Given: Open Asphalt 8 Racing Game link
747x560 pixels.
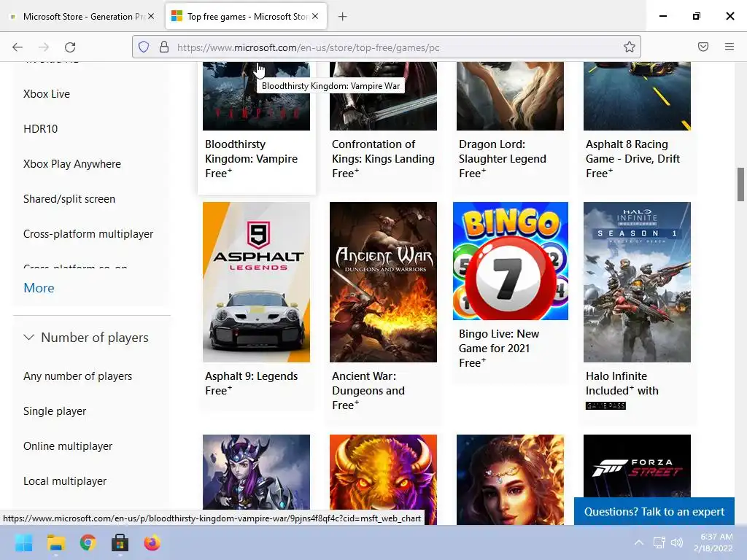Looking at the screenshot, I should click(x=632, y=152).
